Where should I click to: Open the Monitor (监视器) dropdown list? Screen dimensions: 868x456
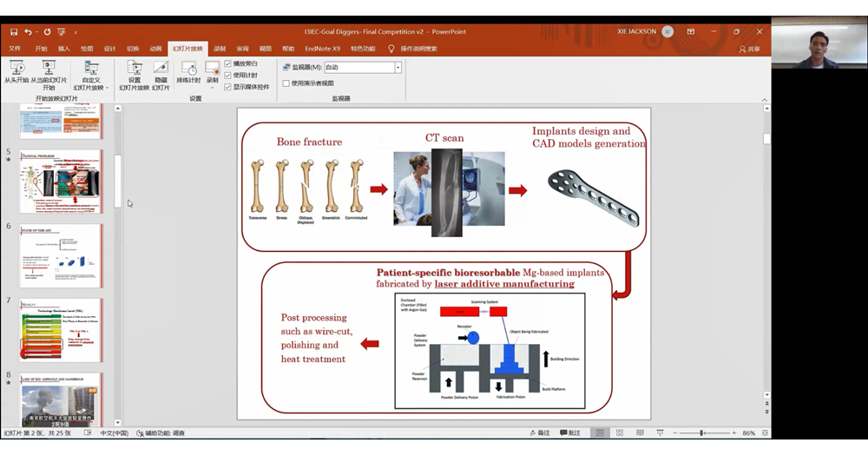pos(398,67)
